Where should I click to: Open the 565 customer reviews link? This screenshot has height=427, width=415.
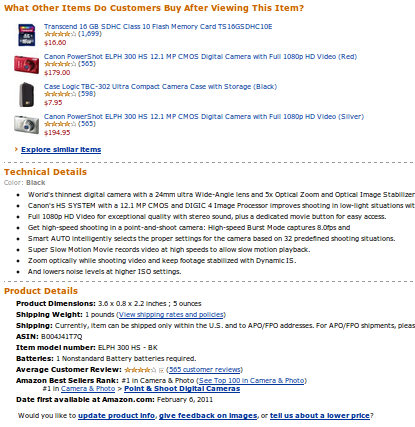pos(205,370)
